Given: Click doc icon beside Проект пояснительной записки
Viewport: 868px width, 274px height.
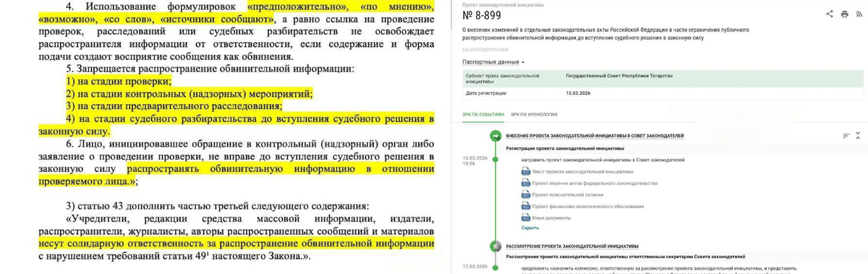Looking at the screenshot, I should click(x=525, y=194).
